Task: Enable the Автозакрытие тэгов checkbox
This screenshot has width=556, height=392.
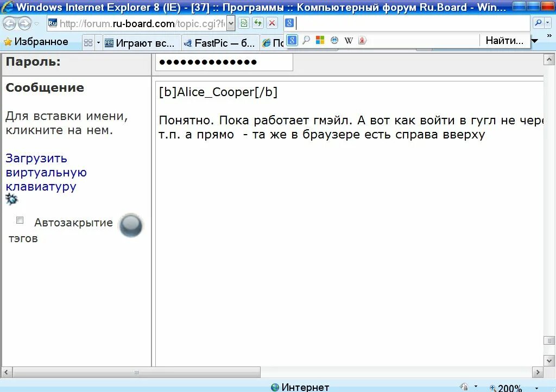Action: [20, 220]
